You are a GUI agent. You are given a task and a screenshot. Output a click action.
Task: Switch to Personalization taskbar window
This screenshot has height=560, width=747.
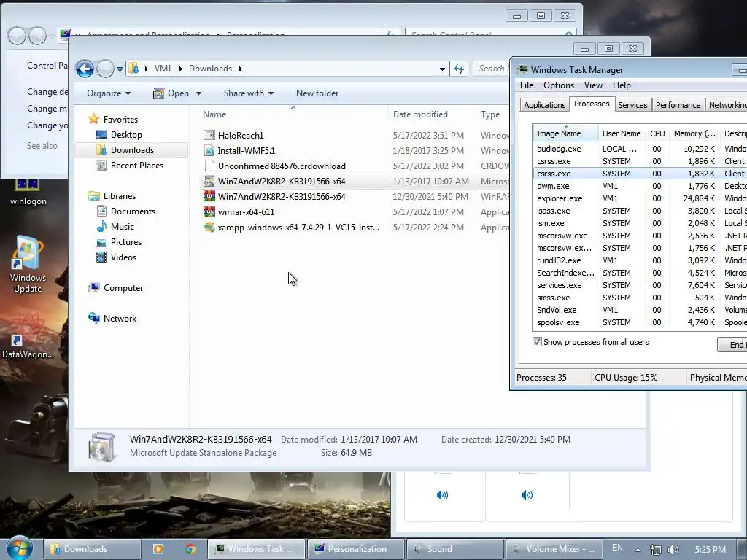pos(356,549)
